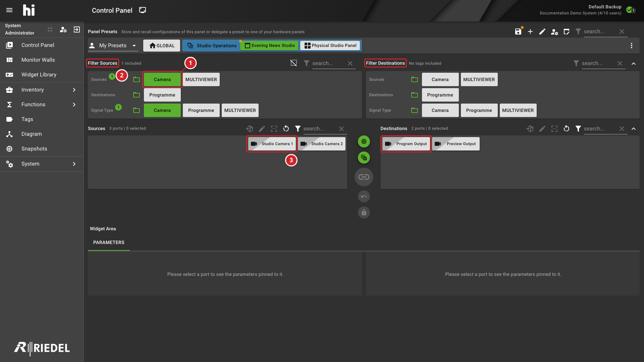Image resolution: width=644 pixels, height=362 pixels.
Task: Open the My Presets dropdown
Action: coord(113,46)
